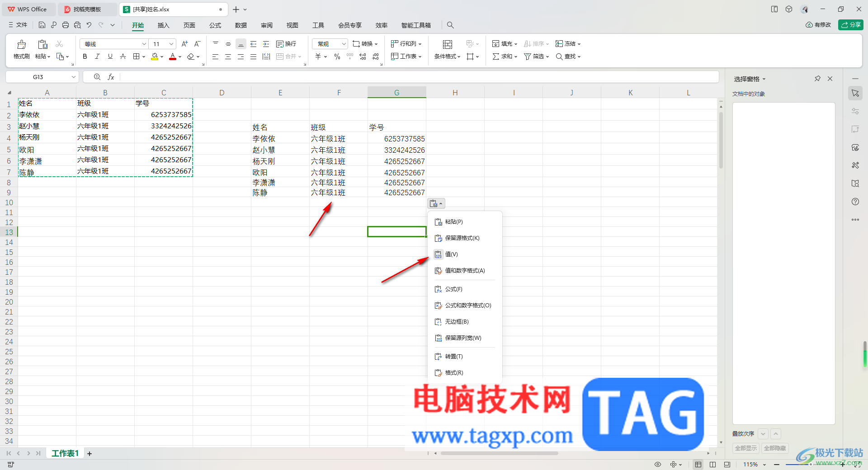Viewport: 868px width, 470px height.
Task: Click the increase indent icon
Action: 266,44
